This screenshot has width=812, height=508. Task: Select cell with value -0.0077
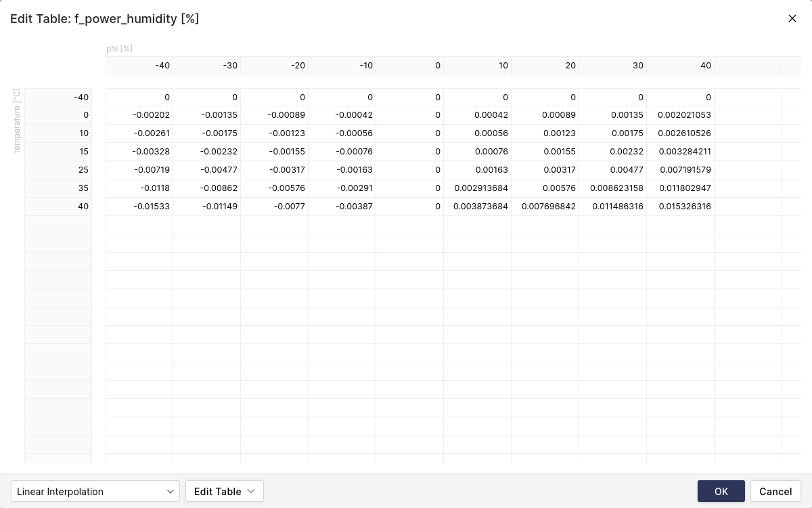click(x=275, y=207)
